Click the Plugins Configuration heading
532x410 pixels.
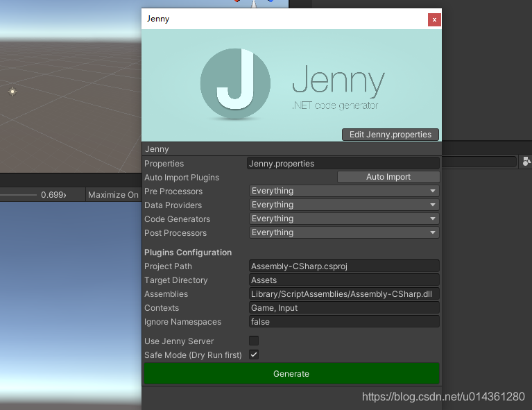pos(188,253)
